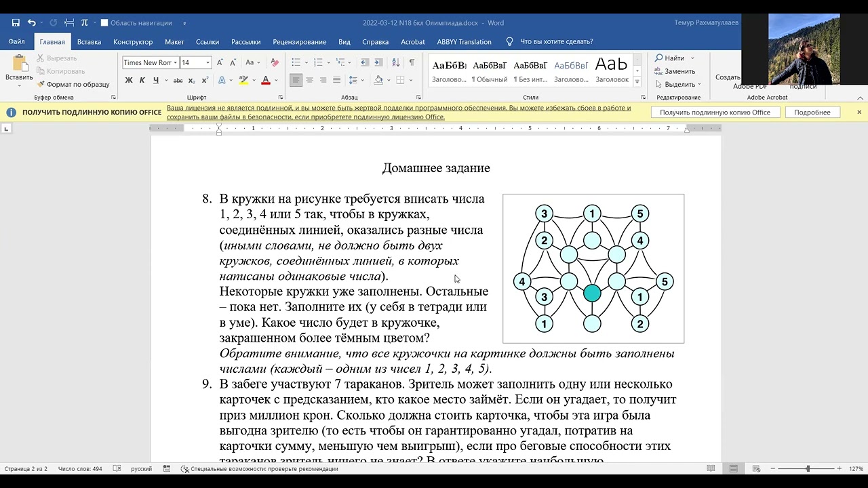Viewport: 868px width, 488px height.
Task: Decrease paragraph indent
Action: pyautogui.click(x=364, y=62)
